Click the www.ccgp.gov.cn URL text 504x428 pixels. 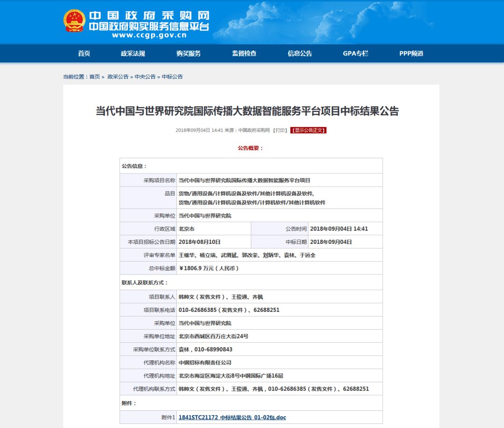[x=149, y=35]
